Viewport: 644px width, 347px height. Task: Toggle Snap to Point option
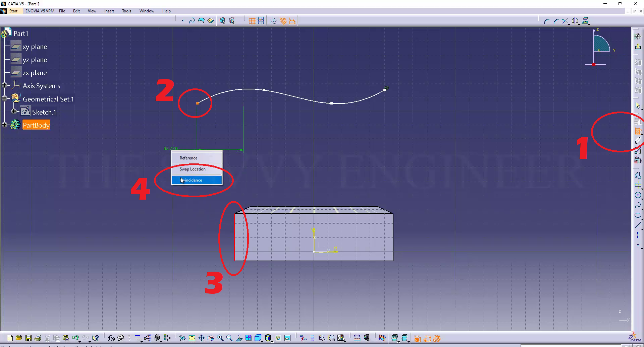pyautogui.click(x=261, y=21)
